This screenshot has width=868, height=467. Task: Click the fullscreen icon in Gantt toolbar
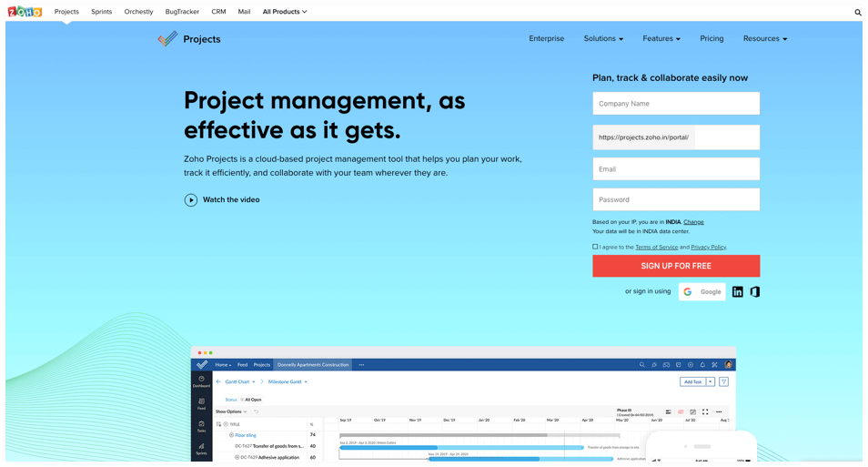pyautogui.click(x=705, y=411)
